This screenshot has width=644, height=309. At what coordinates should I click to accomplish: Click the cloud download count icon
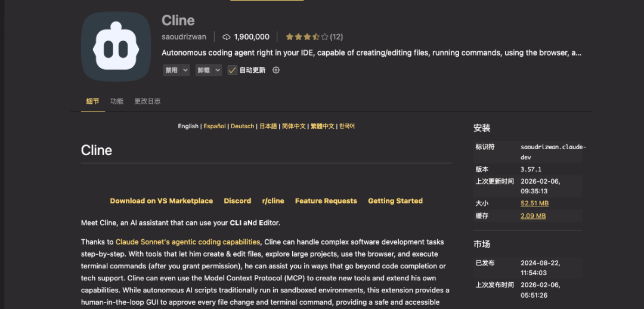227,37
